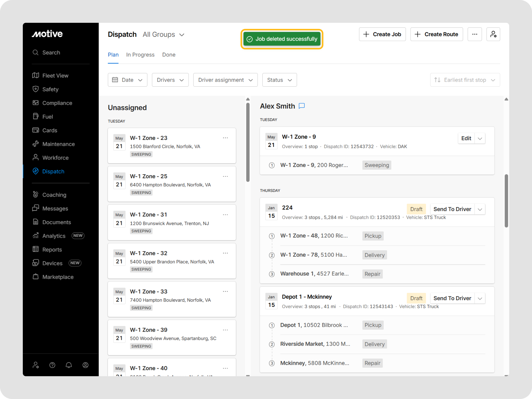Open the Marketplace section
Viewport: 532px width, 399px height.
coord(58,277)
